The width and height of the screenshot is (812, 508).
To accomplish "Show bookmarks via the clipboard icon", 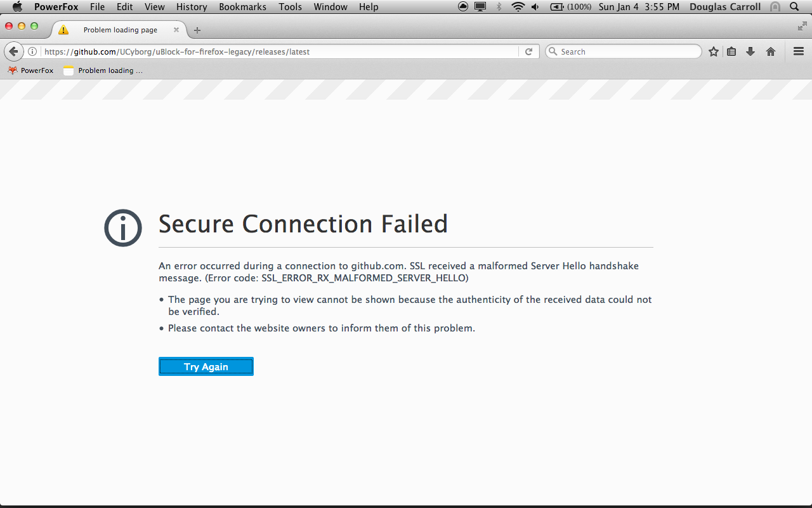I will 731,51.
